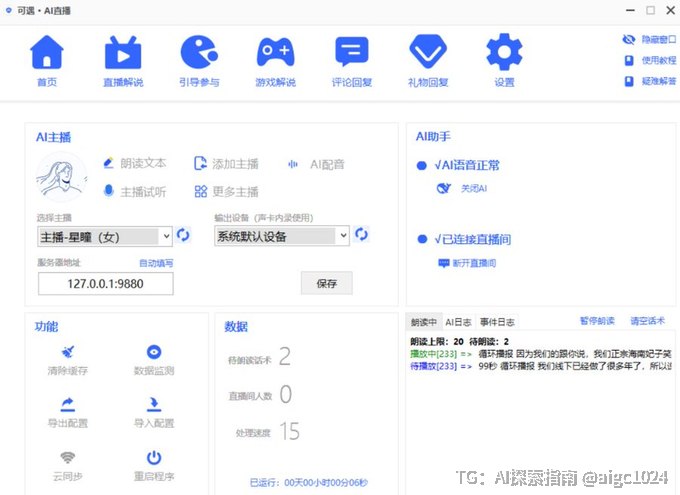Open 疑难解答 book icon
The width and height of the screenshot is (680, 495).
(x=629, y=81)
